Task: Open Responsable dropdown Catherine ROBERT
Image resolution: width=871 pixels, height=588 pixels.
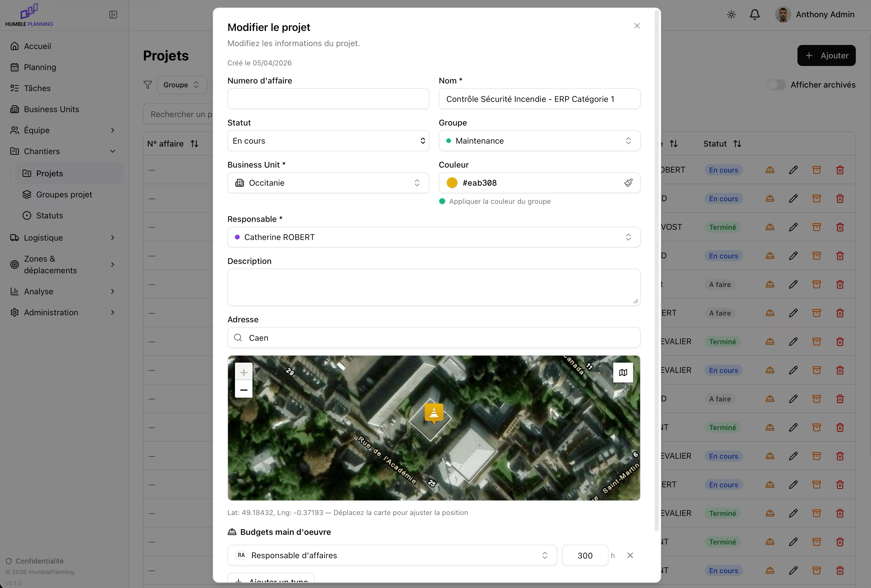Action: [x=434, y=237]
